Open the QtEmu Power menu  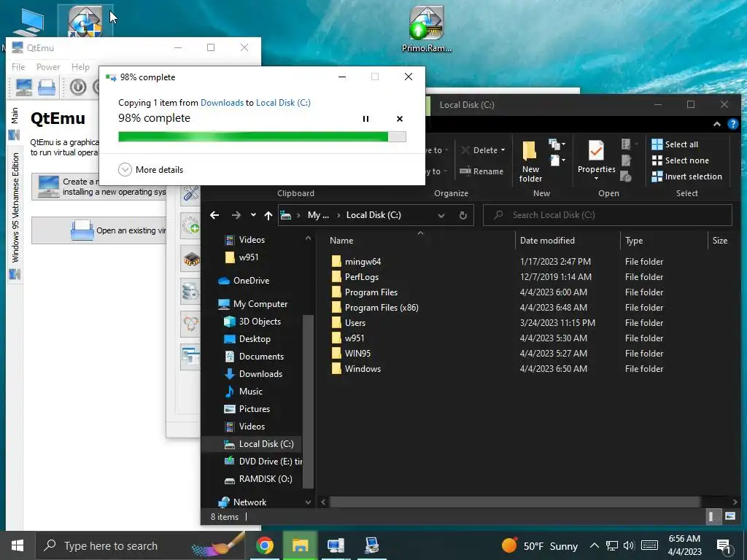tap(48, 67)
